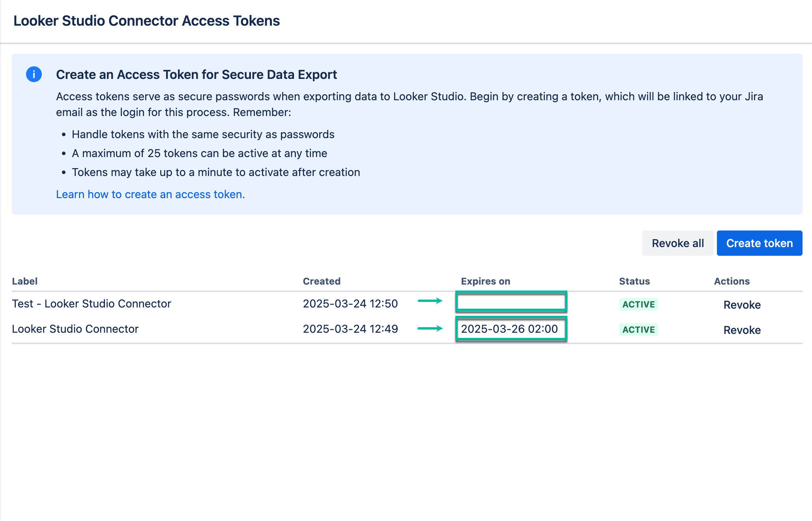The image size is (812, 521).
Task: Select the Created column header
Action: pos(322,281)
